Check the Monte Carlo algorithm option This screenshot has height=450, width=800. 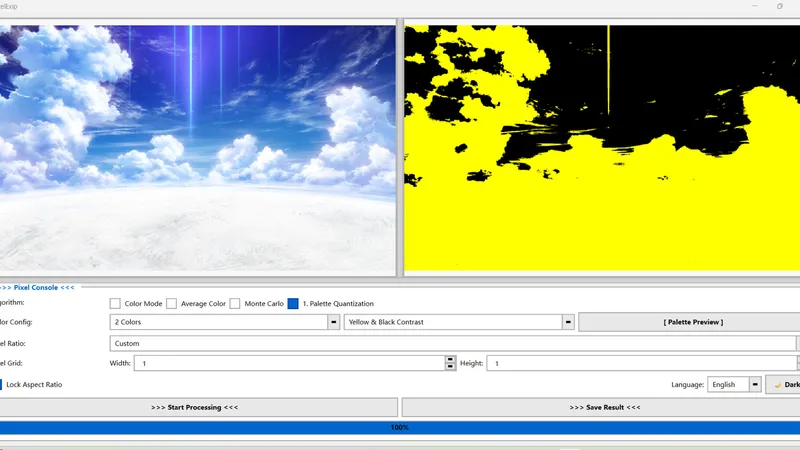235,304
